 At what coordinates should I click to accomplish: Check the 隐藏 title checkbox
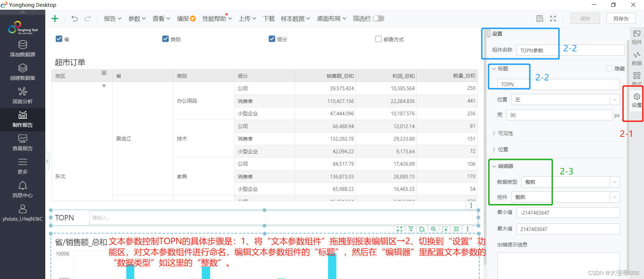609,68
